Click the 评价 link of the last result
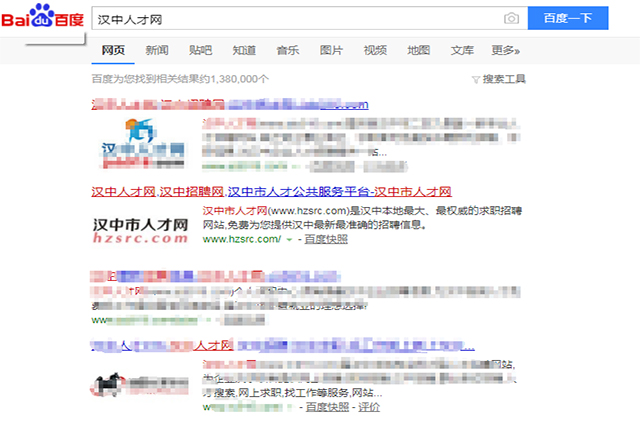 tap(369, 407)
